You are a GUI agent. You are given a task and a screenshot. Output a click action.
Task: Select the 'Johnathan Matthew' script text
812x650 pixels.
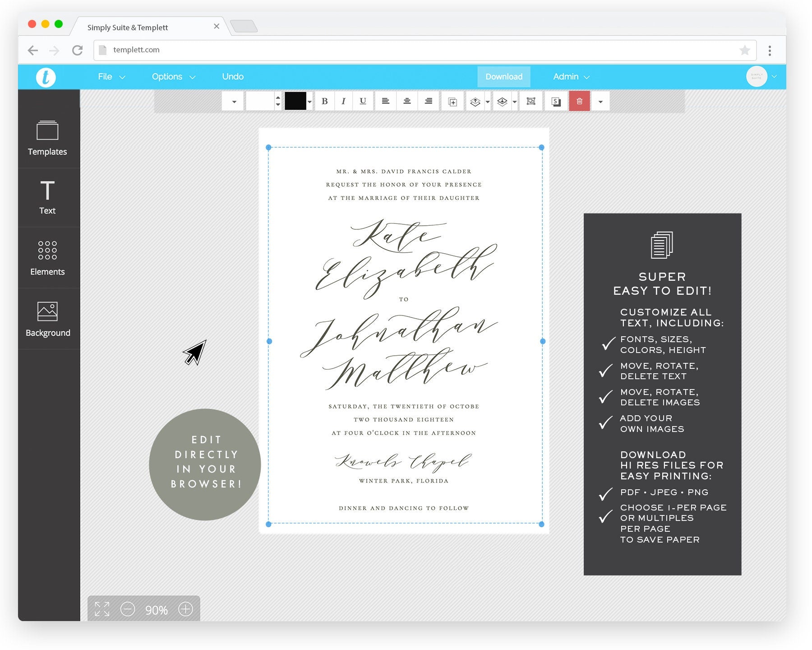[x=399, y=348]
